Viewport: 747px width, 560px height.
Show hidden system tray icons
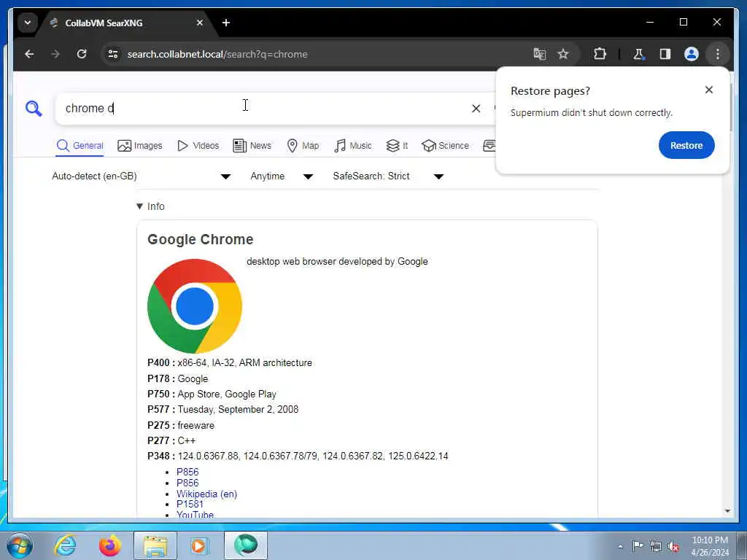pyautogui.click(x=620, y=546)
